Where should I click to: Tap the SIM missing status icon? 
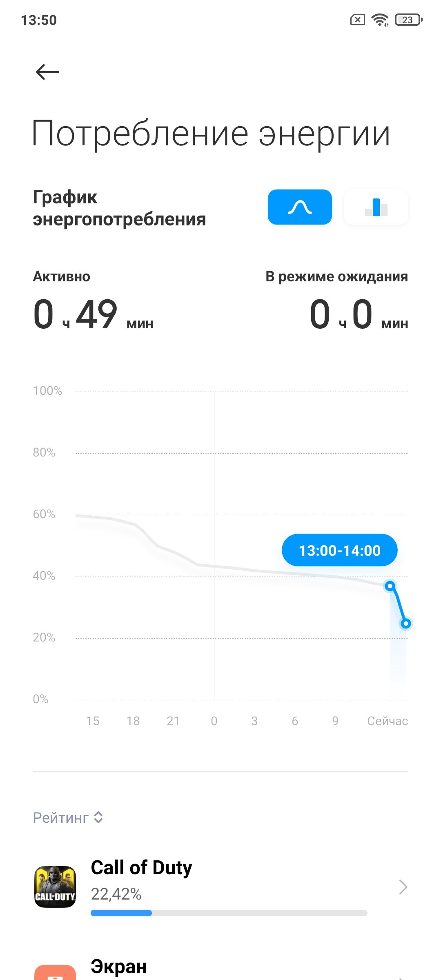(x=357, y=20)
